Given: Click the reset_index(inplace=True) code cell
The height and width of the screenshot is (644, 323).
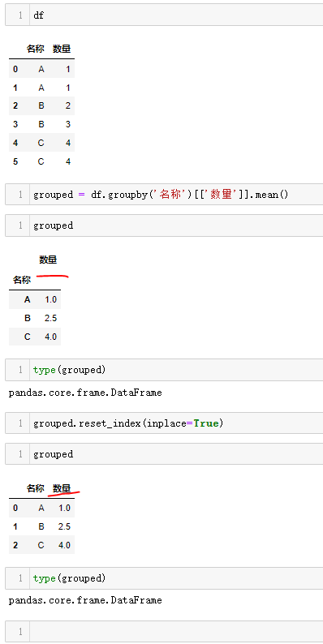Looking at the screenshot, I should coord(165,423).
